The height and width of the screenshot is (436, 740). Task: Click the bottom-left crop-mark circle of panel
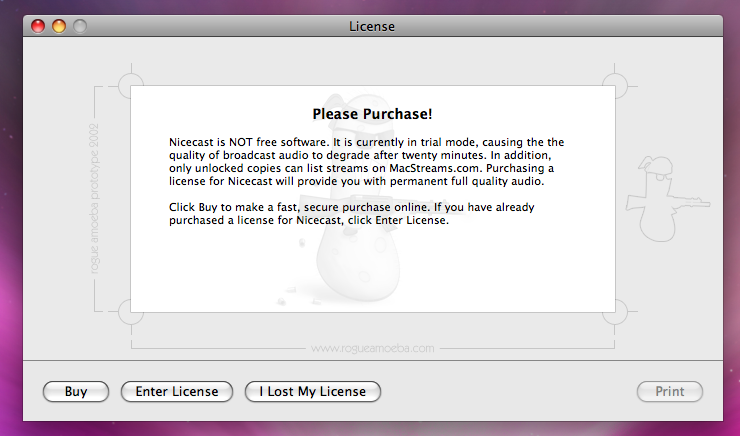(131, 311)
